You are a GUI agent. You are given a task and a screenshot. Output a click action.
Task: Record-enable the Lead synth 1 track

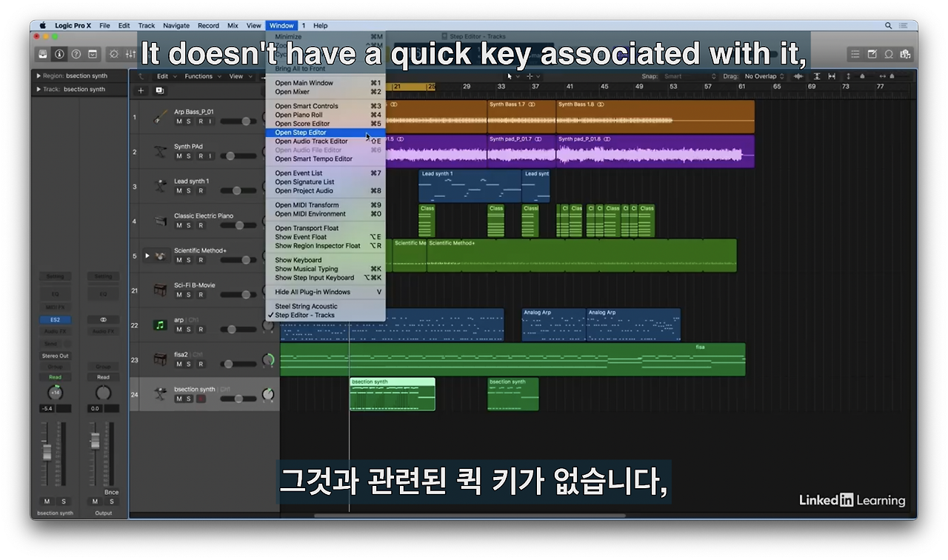pos(200,191)
